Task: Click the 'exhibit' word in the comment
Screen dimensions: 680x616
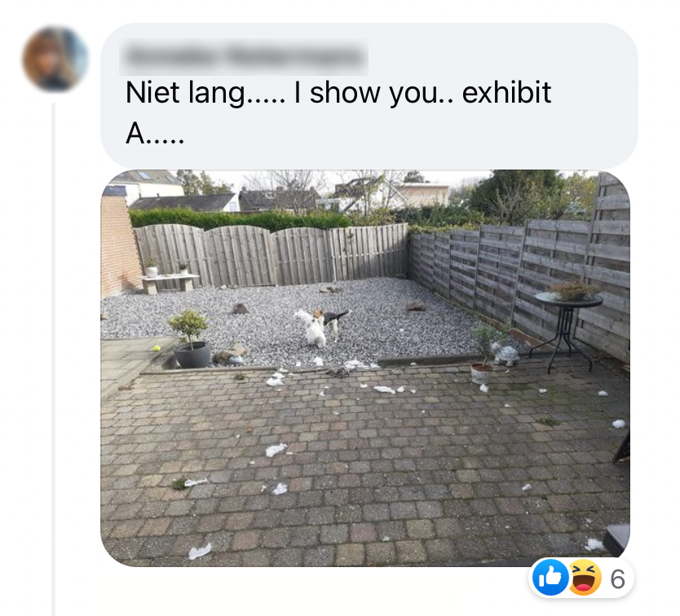Action: [506, 92]
